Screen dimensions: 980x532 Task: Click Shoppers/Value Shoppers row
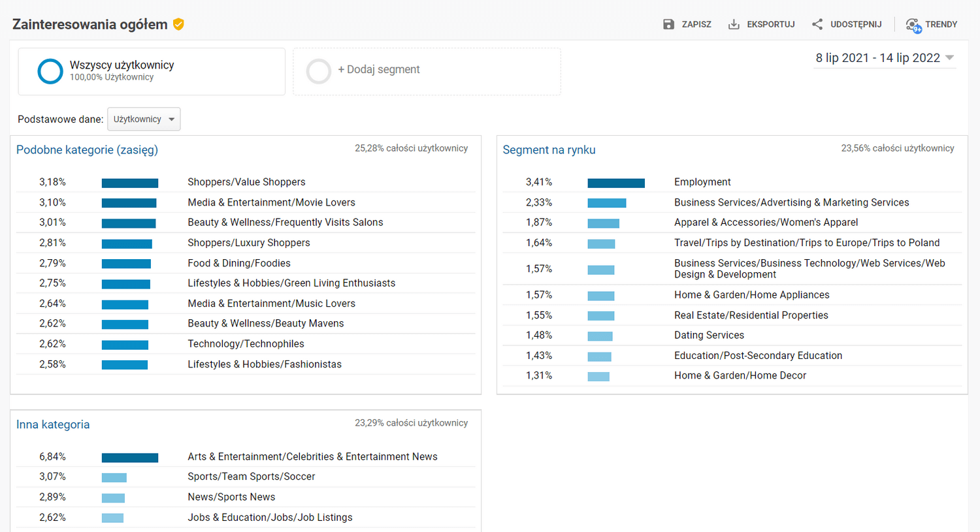[246, 182]
